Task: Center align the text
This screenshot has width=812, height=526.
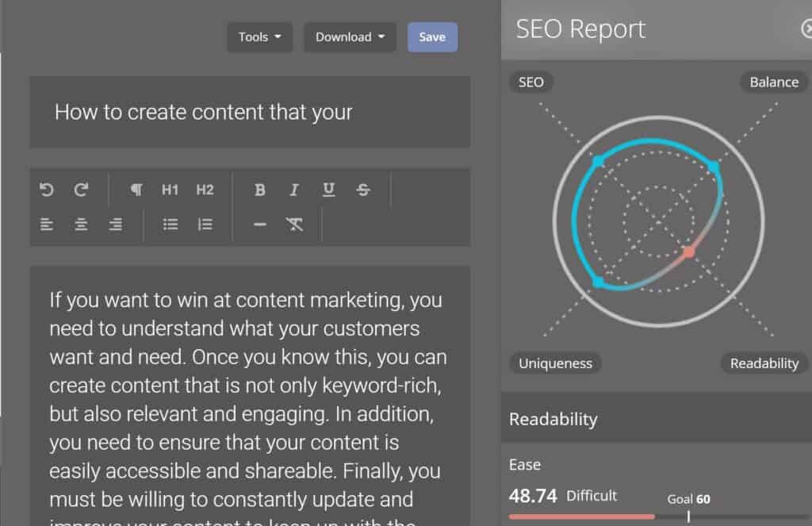Action: coord(81,225)
